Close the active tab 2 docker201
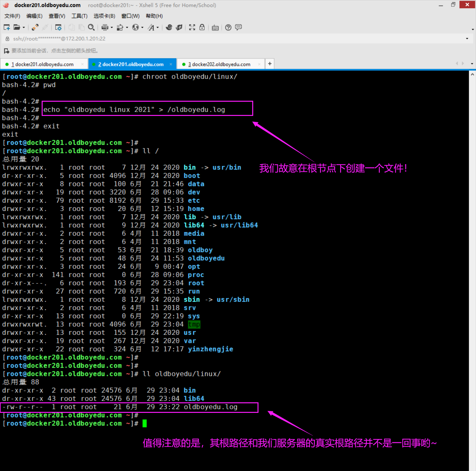 pyautogui.click(x=171, y=64)
